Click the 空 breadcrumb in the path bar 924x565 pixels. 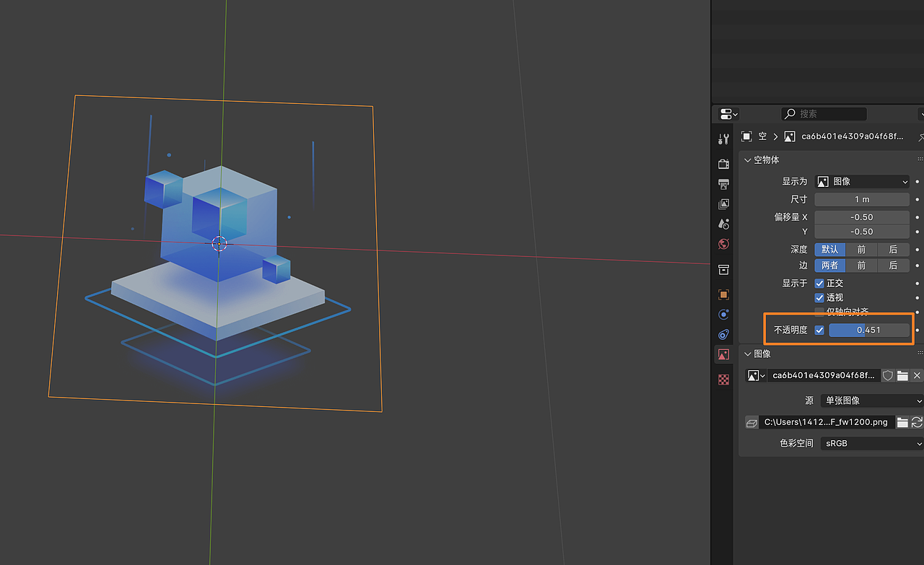pyautogui.click(x=762, y=136)
